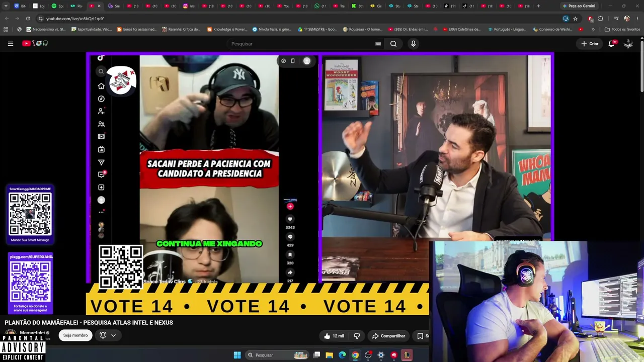Open File Explorer from taskbar
The width and height of the screenshot is (644, 362).
point(330,355)
